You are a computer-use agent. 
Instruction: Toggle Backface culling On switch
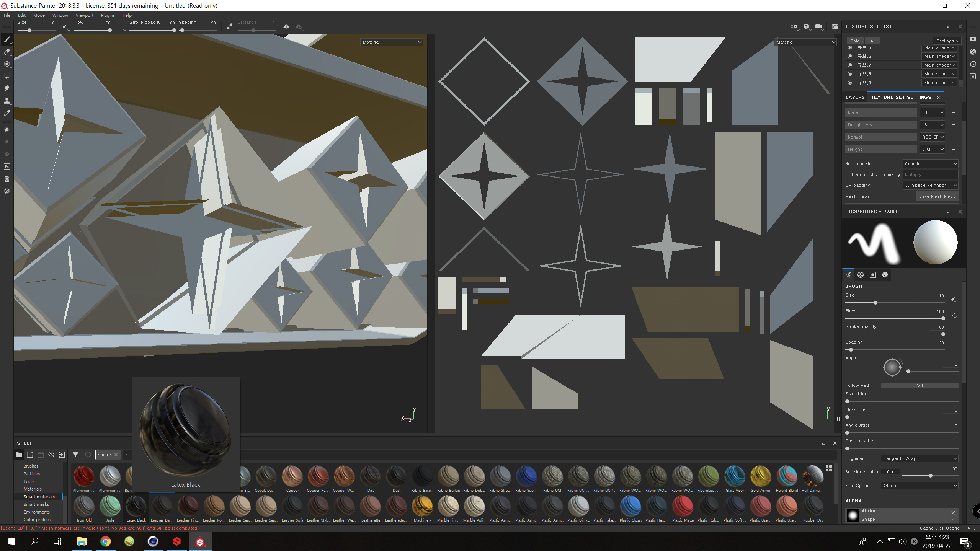890,472
